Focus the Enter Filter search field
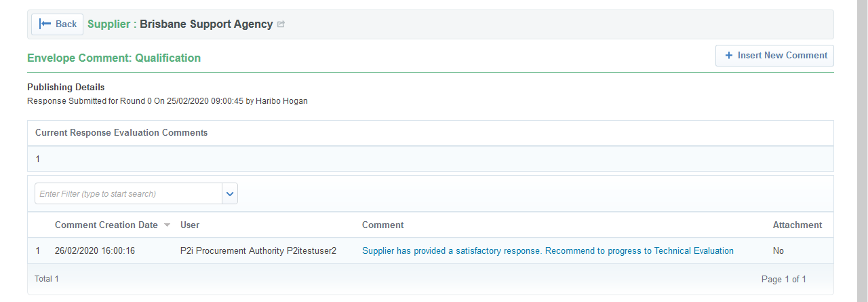 click(x=128, y=194)
